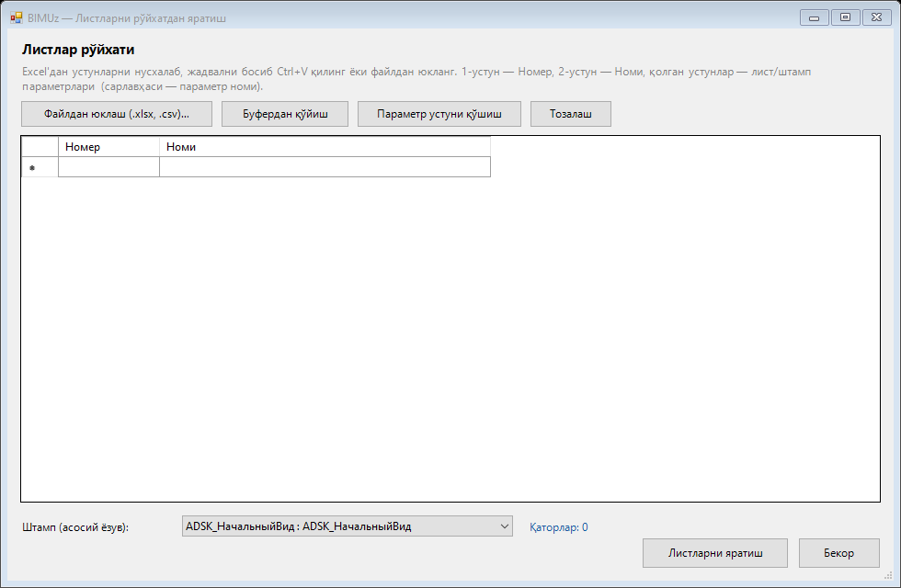
Task: Add a column using Параметр устуни қўшиш
Action: coord(439,114)
